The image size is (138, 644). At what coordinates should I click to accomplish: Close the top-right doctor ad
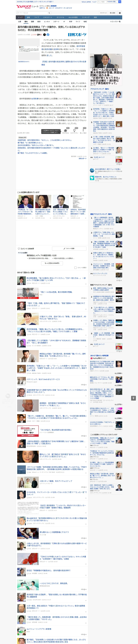point(121,55)
